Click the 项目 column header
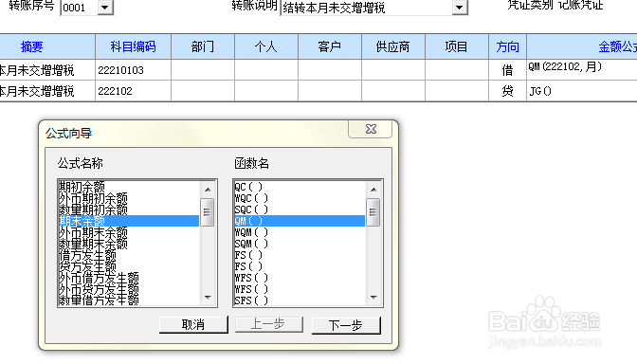This screenshot has width=637, height=364. (x=457, y=46)
